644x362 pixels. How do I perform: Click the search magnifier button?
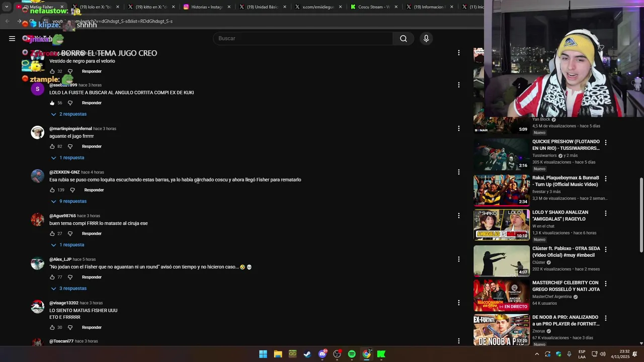[x=404, y=39]
